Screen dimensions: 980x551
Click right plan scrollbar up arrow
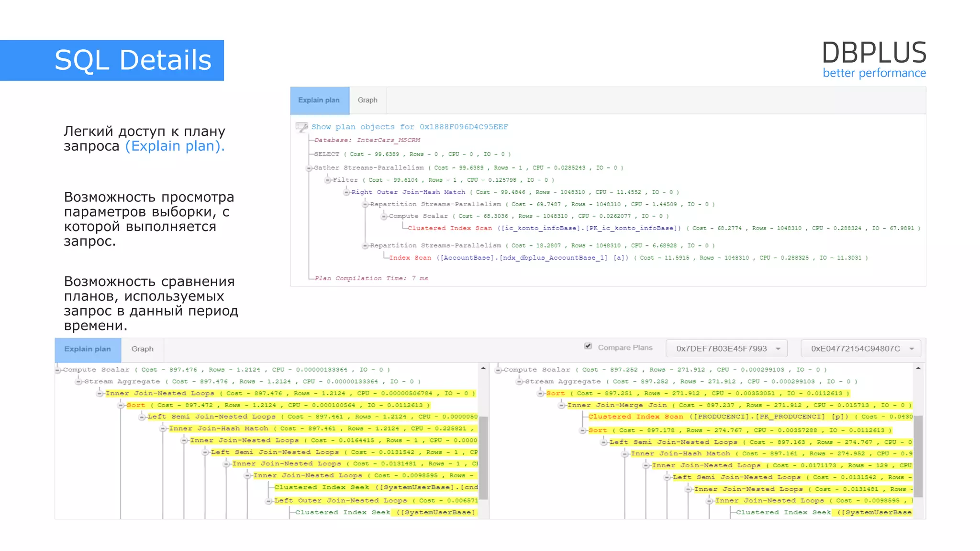918,368
